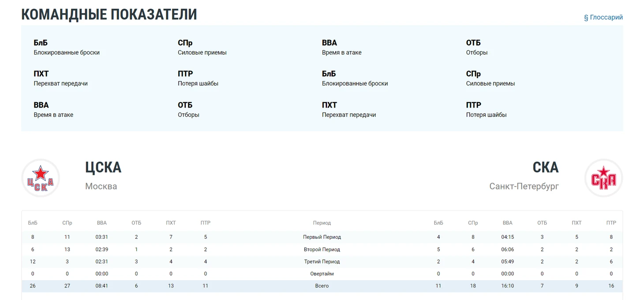Image resolution: width=644 pixels, height=300 pixels.
Task: Open the Глоссарий link
Action: [603, 18]
